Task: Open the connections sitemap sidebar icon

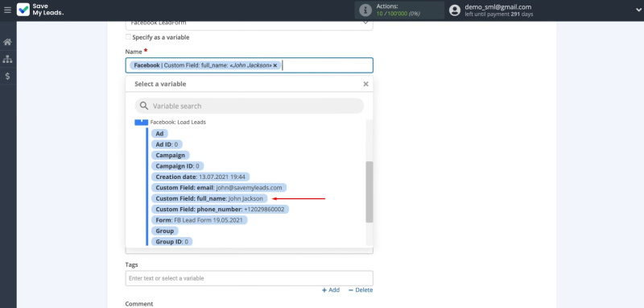Action: pos(7,59)
